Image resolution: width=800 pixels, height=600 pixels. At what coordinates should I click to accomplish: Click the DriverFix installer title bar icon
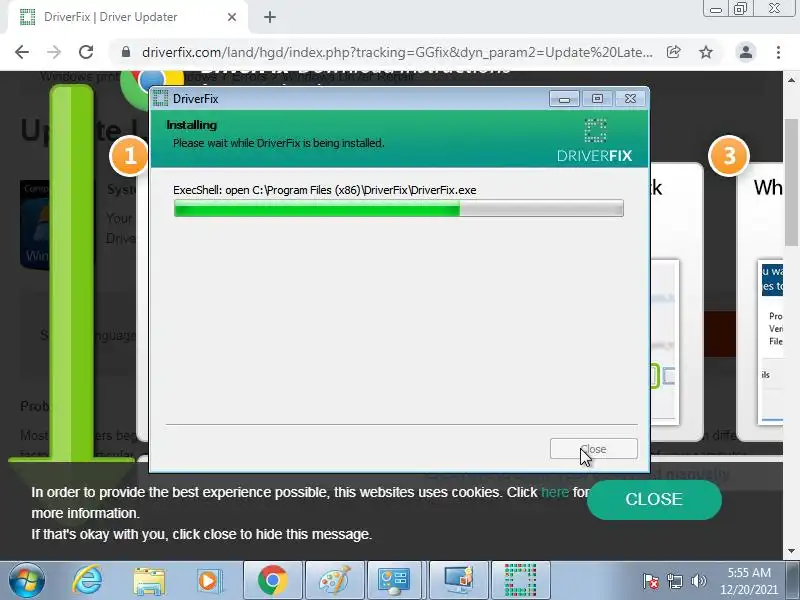pos(161,98)
